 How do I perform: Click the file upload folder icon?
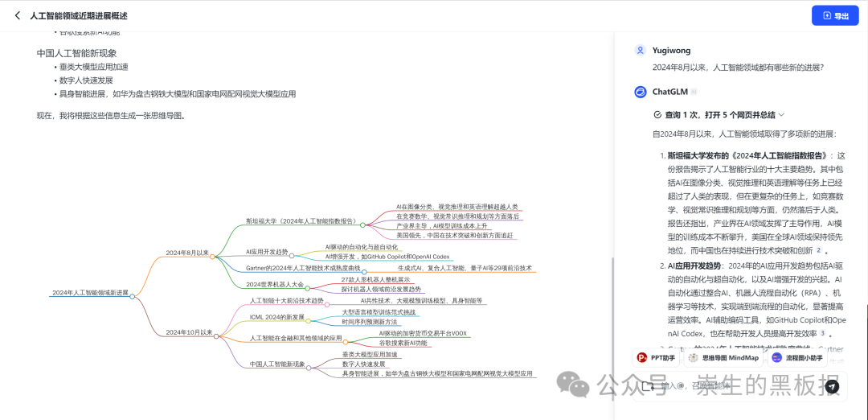coord(649,386)
